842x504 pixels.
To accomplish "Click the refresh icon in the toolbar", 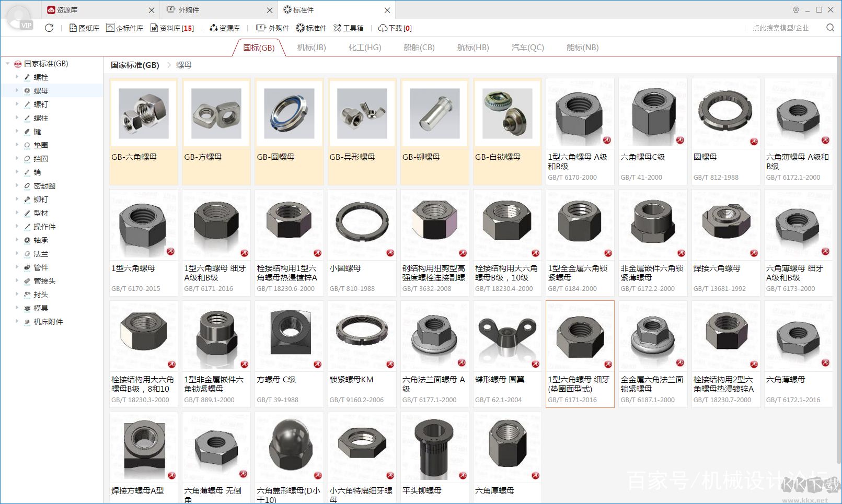I will 49,28.
